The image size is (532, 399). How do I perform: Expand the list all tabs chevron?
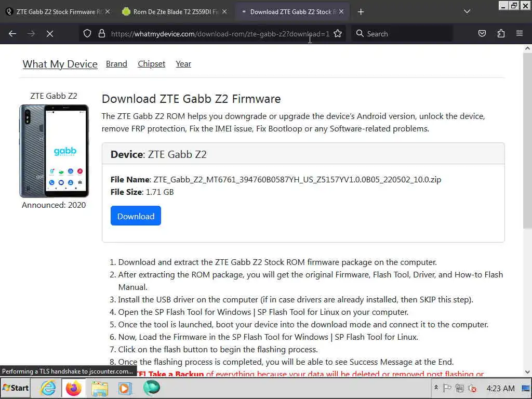[467, 11]
